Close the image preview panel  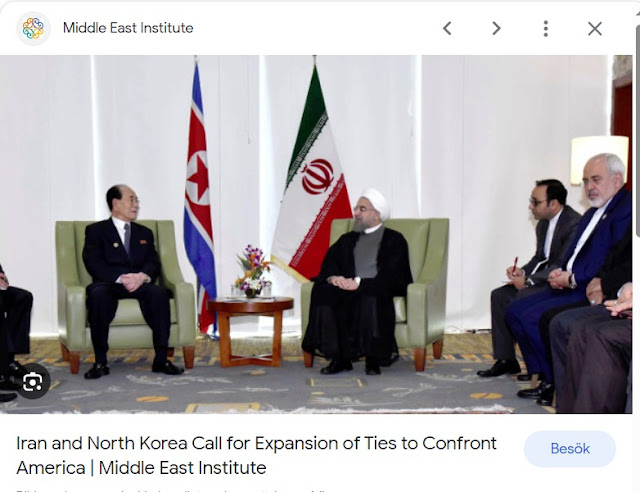[x=595, y=29]
